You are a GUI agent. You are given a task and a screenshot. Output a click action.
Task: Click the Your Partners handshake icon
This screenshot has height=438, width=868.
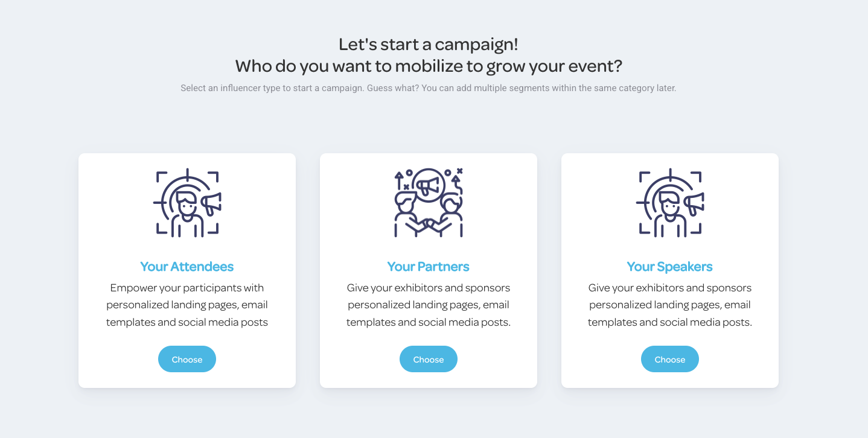tap(429, 203)
